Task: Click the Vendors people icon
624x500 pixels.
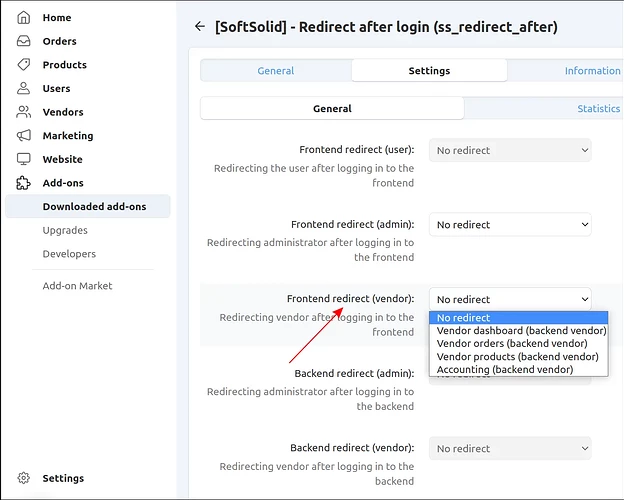Action: (x=23, y=112)
